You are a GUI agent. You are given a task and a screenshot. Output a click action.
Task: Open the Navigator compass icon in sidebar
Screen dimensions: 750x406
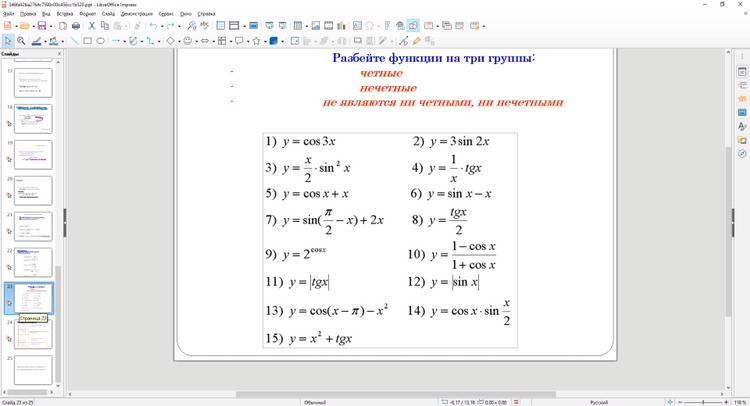coord(742,154)
